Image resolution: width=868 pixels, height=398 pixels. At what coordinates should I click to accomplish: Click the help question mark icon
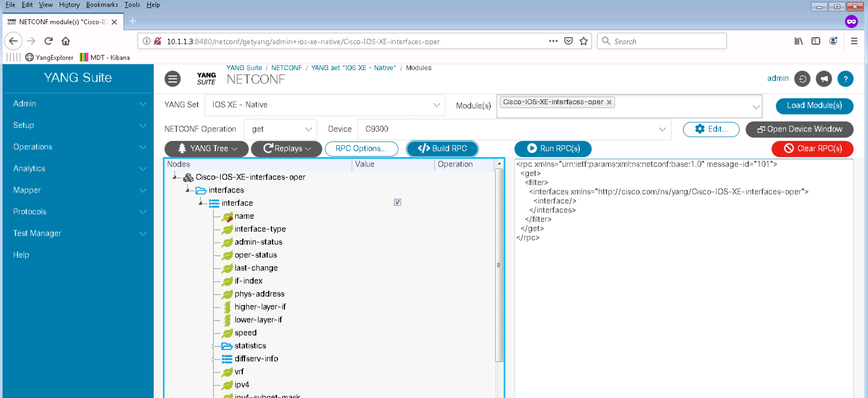(x=845, y=79)
